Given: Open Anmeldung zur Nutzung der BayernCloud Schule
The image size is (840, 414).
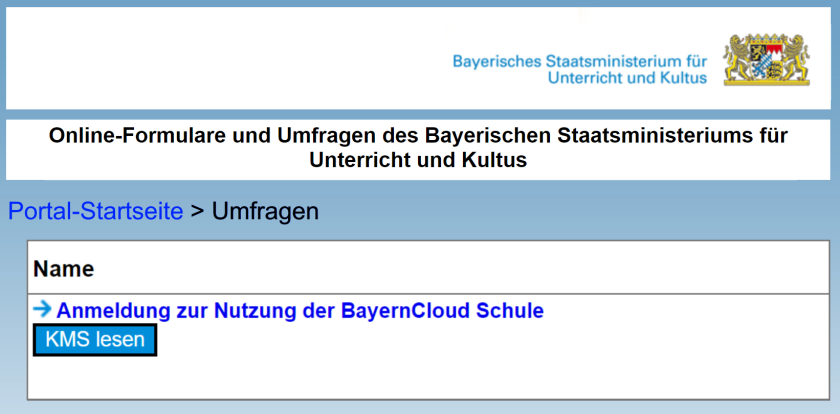Looking at the screenshot, I should [300, 310].
